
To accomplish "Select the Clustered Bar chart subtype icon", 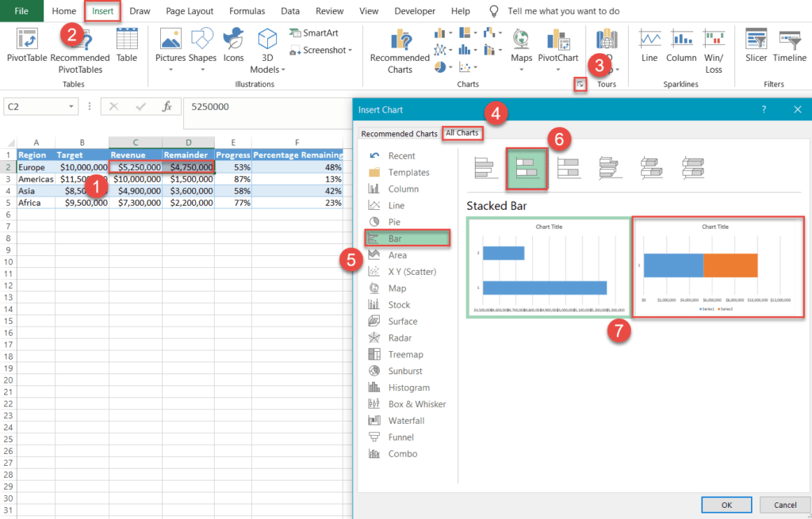I will (x=486, y=168).
